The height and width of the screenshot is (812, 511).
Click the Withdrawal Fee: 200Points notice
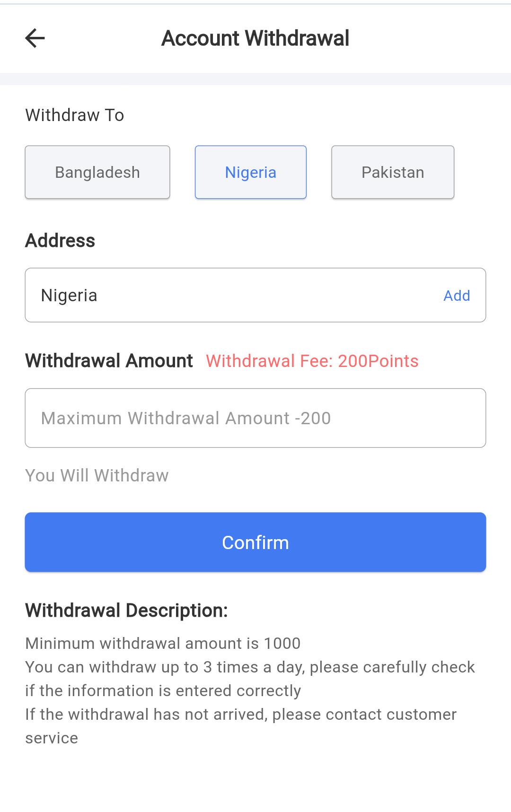tap(312, 361)
